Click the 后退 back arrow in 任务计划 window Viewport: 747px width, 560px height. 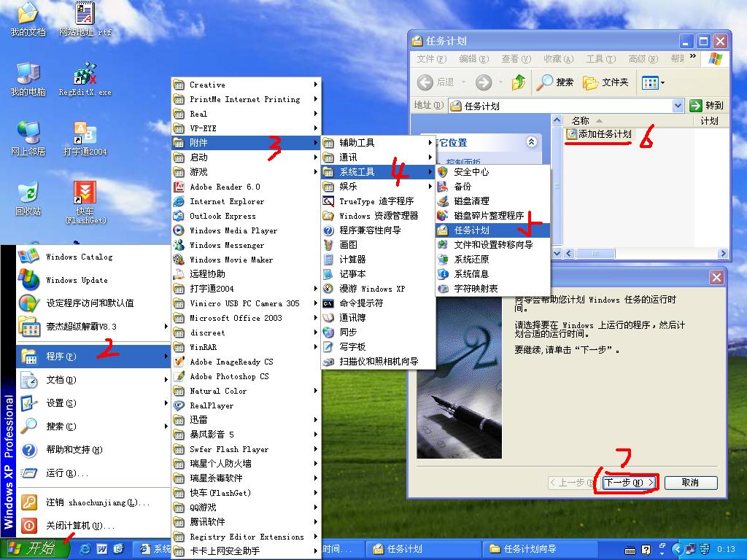click(436, 82)
